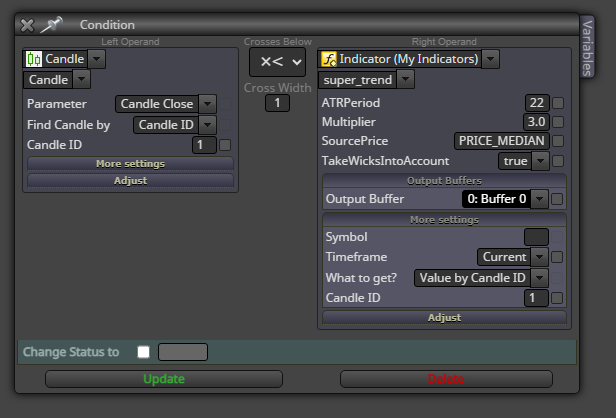Click the left Candle ID input field
Image resolution: width=616 pixels, height=418 pixels.
pyautogui.click(x=204, y=145)
